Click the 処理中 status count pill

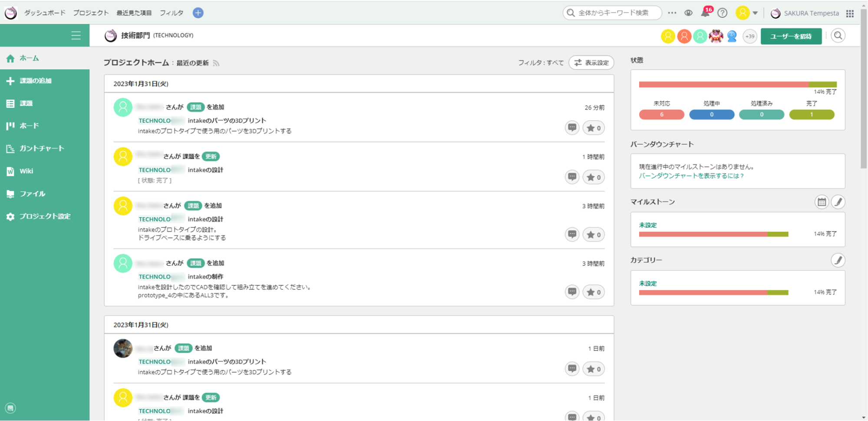tap(712, 115)
